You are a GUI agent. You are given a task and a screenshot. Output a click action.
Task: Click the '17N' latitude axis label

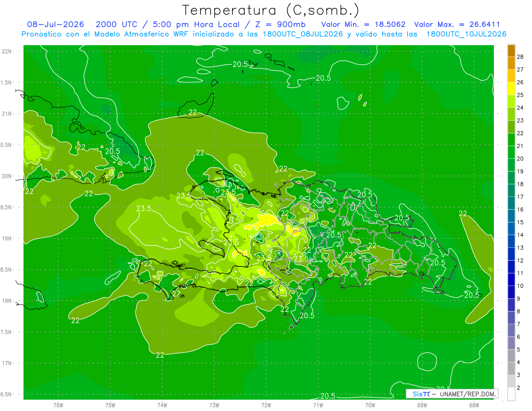[x=7, y=363]
